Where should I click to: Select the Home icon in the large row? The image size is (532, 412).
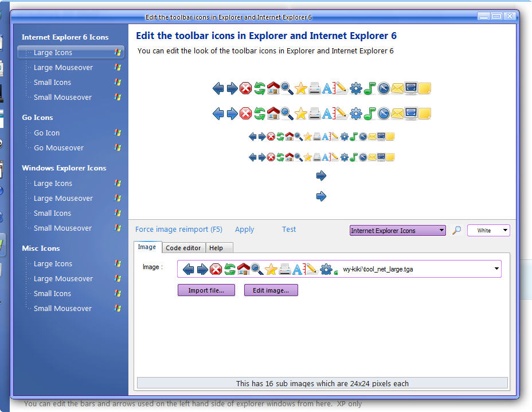click(x=273, y=88)
